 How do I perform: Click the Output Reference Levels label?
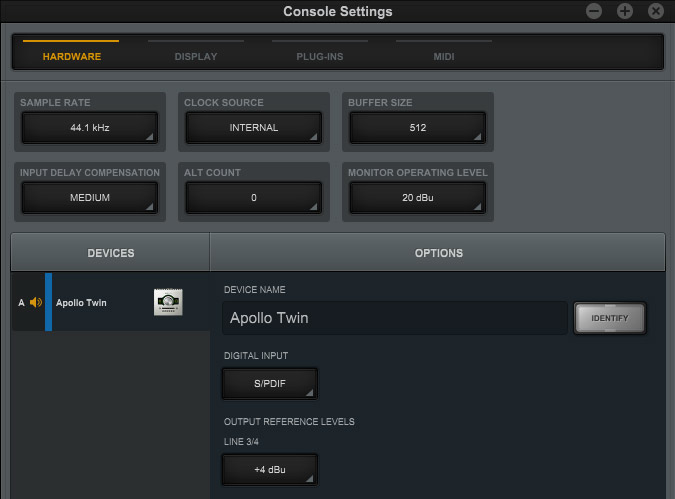289,422
